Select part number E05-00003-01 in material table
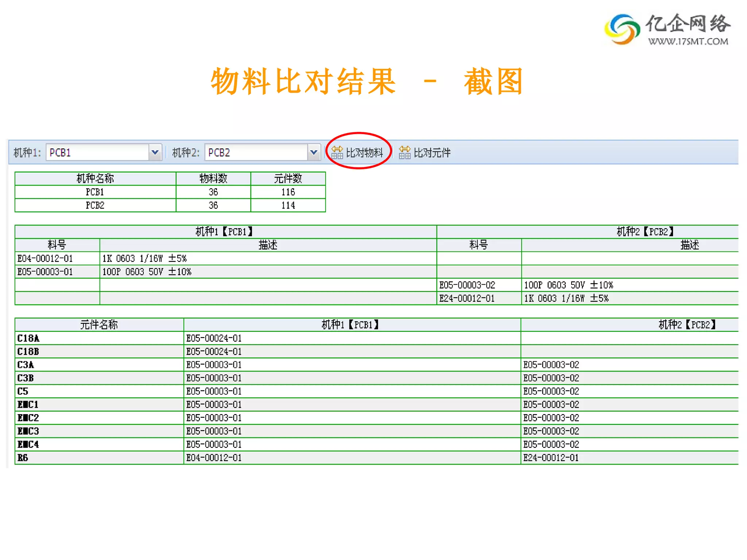Image resolution: width=747 pixels, height=560 pixels. point(45,272)
